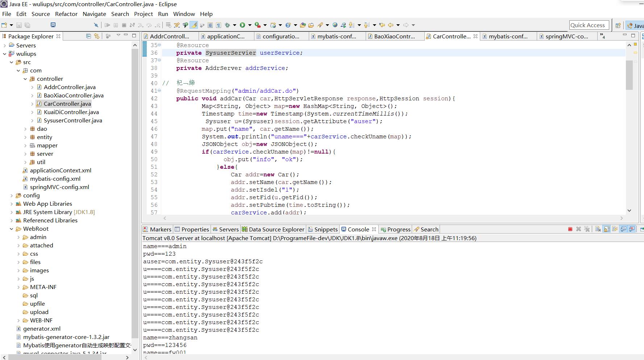The image size is (644, 360).
Task: Click the Open Task icon
Action: [311, 25]
